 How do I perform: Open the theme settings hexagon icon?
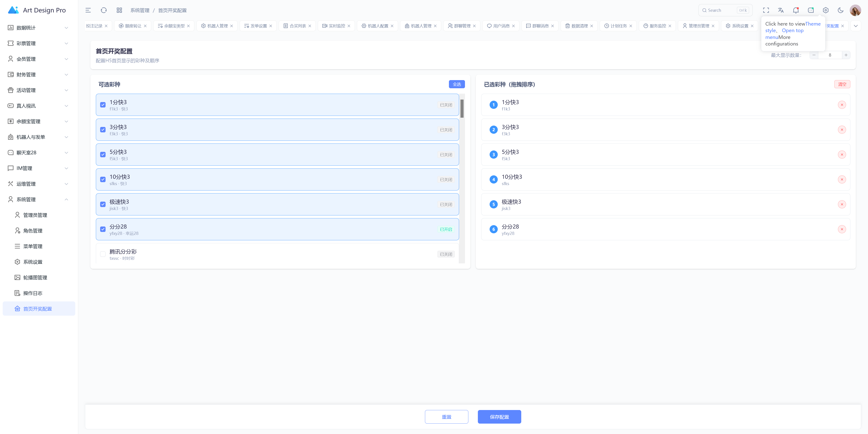pyautogui.click(x=826, y=10)
